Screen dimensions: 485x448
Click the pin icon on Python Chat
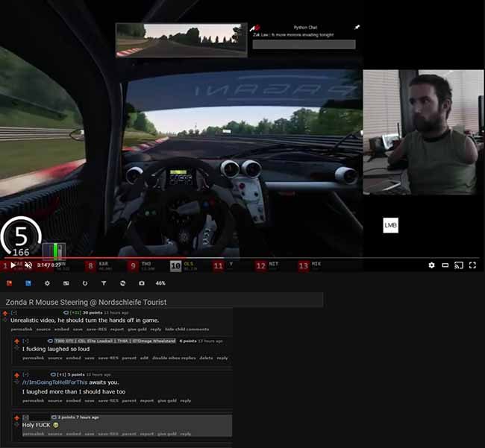[357, 27]
